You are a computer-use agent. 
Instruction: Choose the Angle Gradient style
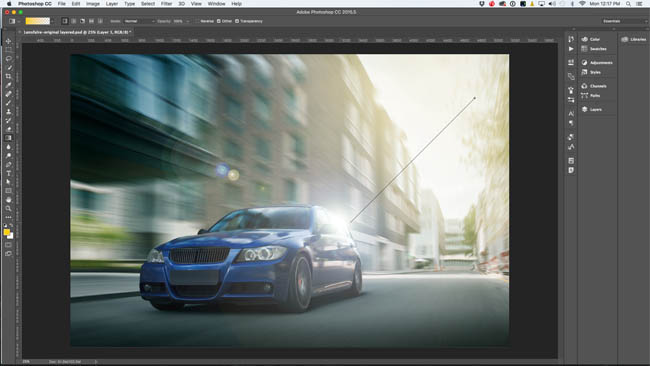(x=82, y=21)
